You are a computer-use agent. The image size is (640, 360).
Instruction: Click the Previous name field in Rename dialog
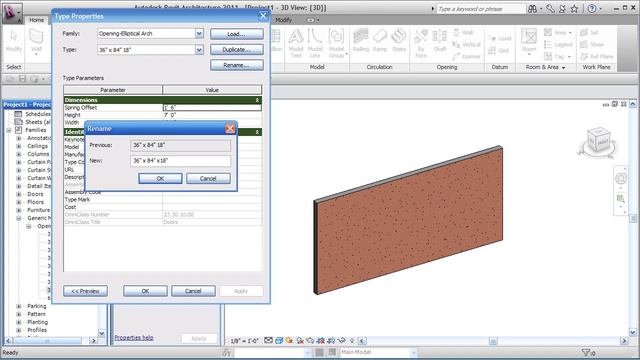coord(180,145)
